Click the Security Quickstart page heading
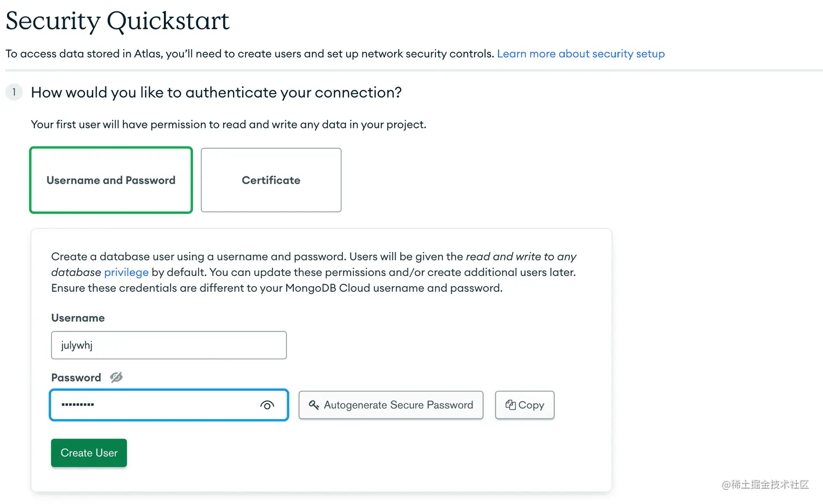The height and width of the screenshot is (504, 823). [x=118, y=21]
